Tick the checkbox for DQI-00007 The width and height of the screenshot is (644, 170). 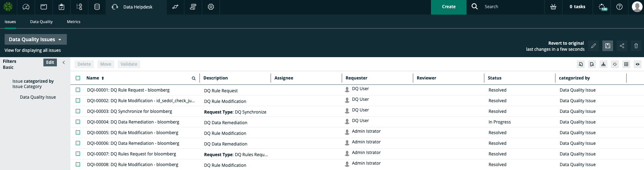pyautogui.click(x=78, y=154)
